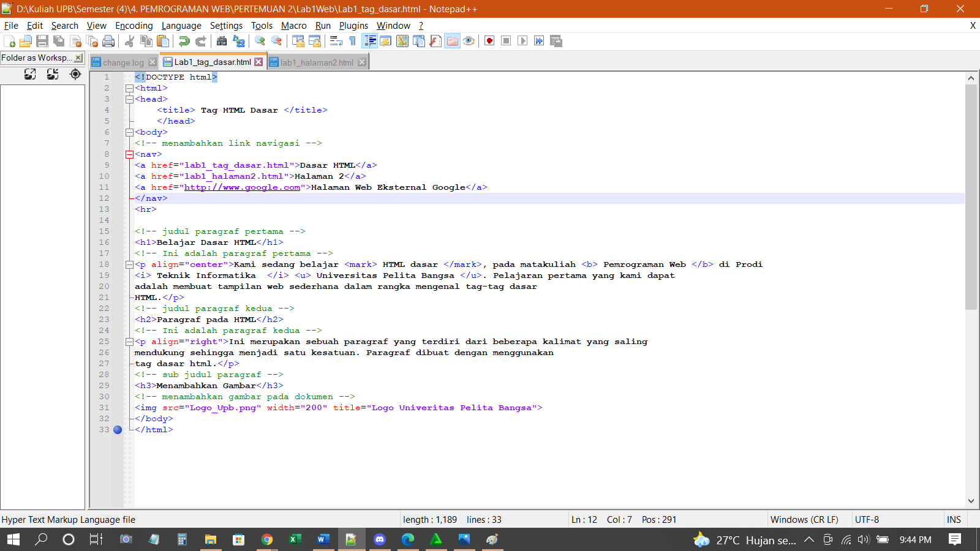
Task: Collapse paragraph fold on line 25
Action: 129,342
